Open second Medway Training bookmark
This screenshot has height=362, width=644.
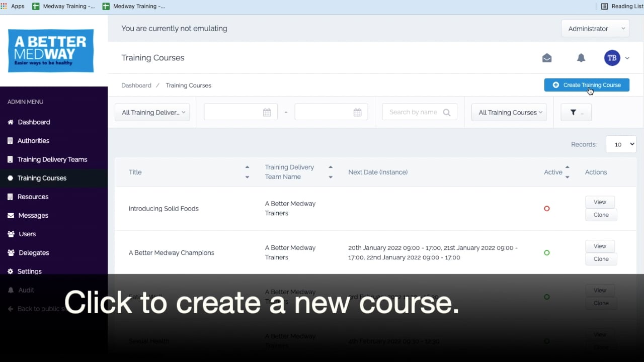(x=134, y=7)
